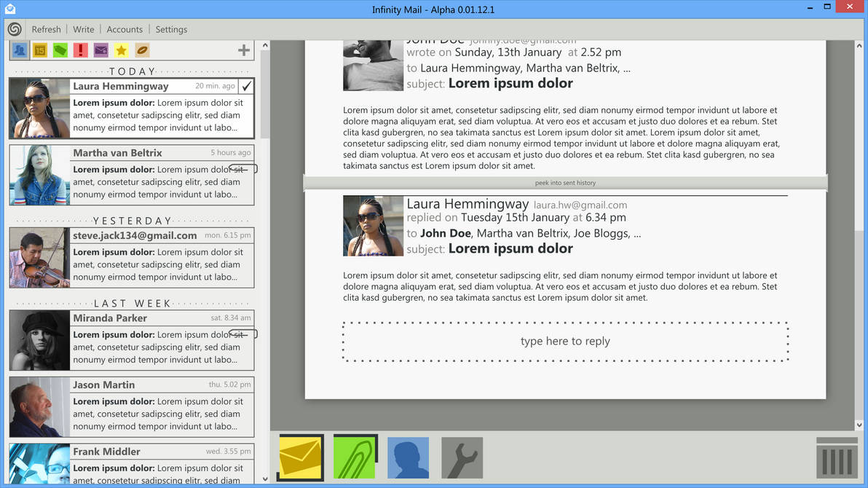The height and width of the screenshot is (488, 868).
Task: Click the Miranda message clip mark
Action: (x=243, y=334)
